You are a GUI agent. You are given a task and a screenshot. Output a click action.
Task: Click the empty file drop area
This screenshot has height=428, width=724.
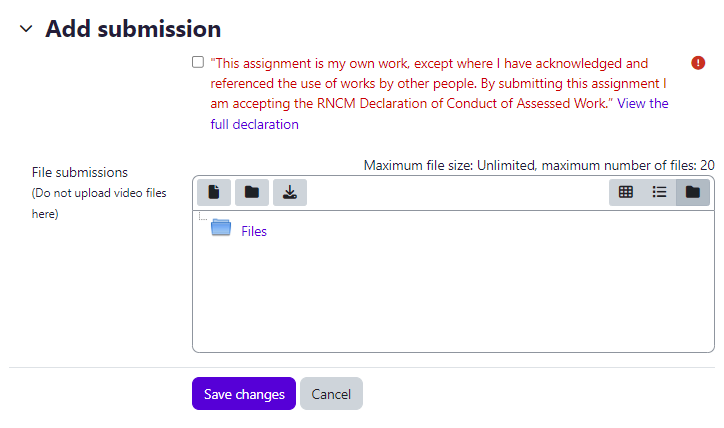coord(452,300)
